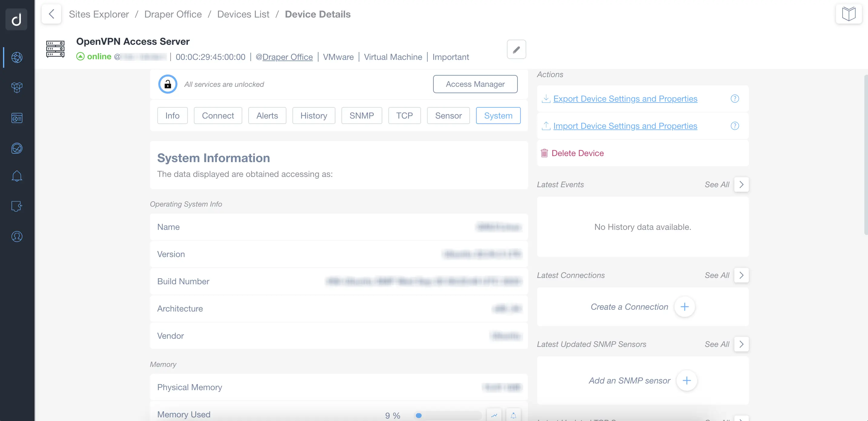
Task: Click the pencil edit device icon
Action: click(x=516, y=50)
